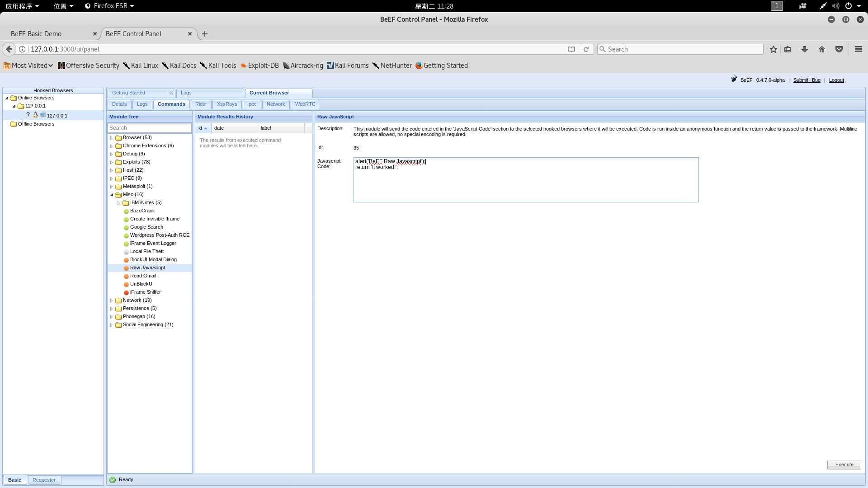Viewport: 868px width, 488px height.
Task: Toggle reader view icon in address bar
Action: 571,49
